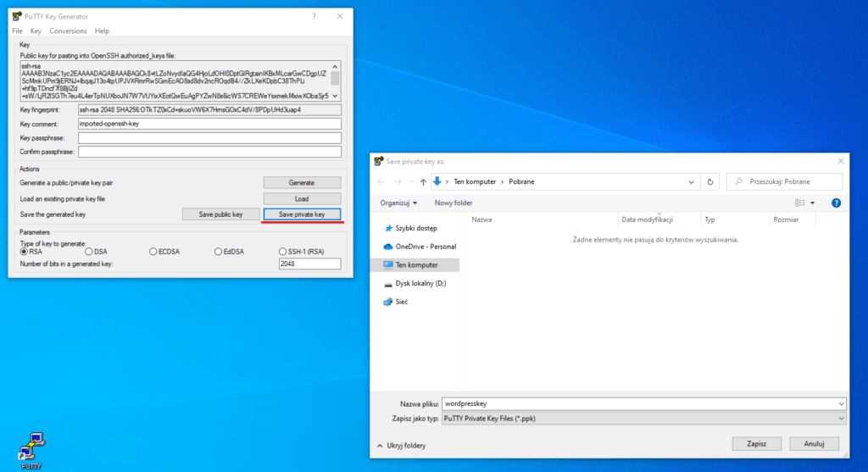868x472 pixels.
Task: Open the Conversions menu in PuTTYgen
Action: click(68, 31)
